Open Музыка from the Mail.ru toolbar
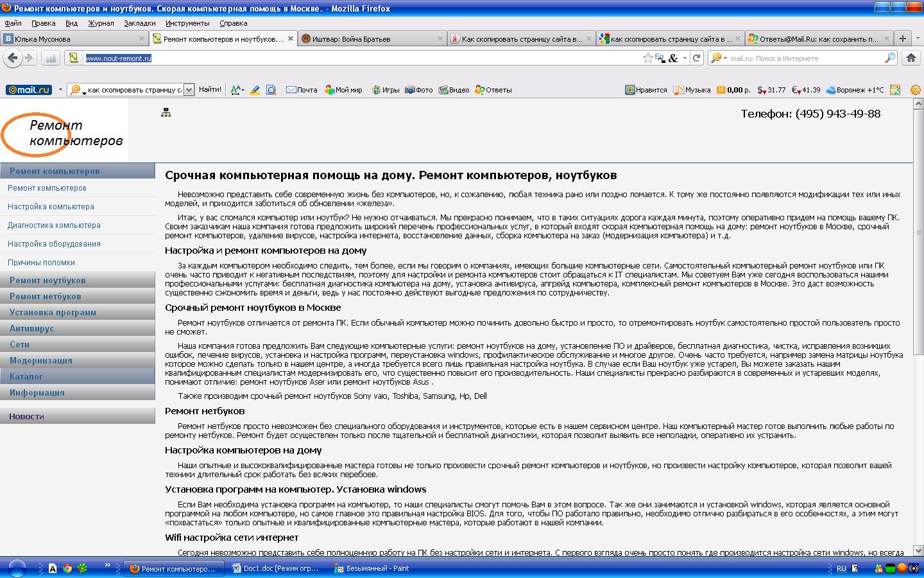The image size is (924, 578). [692, 90]
